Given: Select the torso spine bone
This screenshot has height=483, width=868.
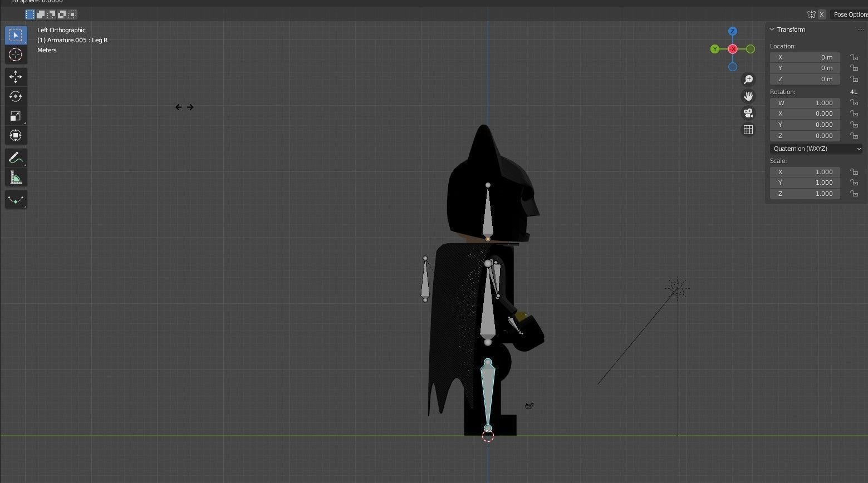Looking at the screenshot, I should pyautogui.click(x=488, y=303).
